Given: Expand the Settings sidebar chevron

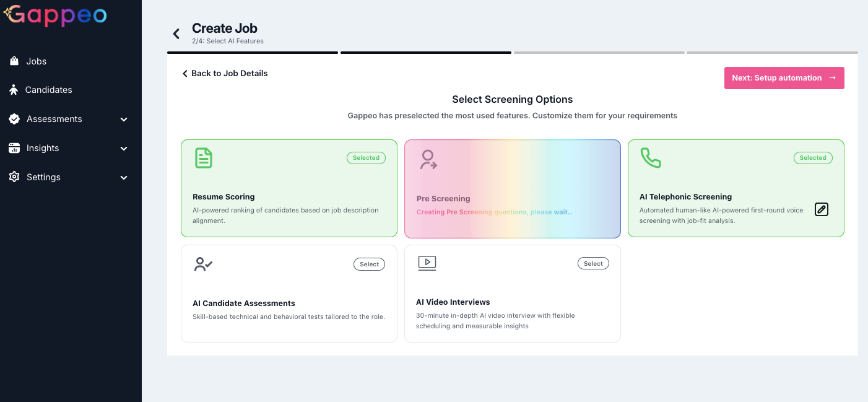Looking at the screenshot, I should coord(124,178).
